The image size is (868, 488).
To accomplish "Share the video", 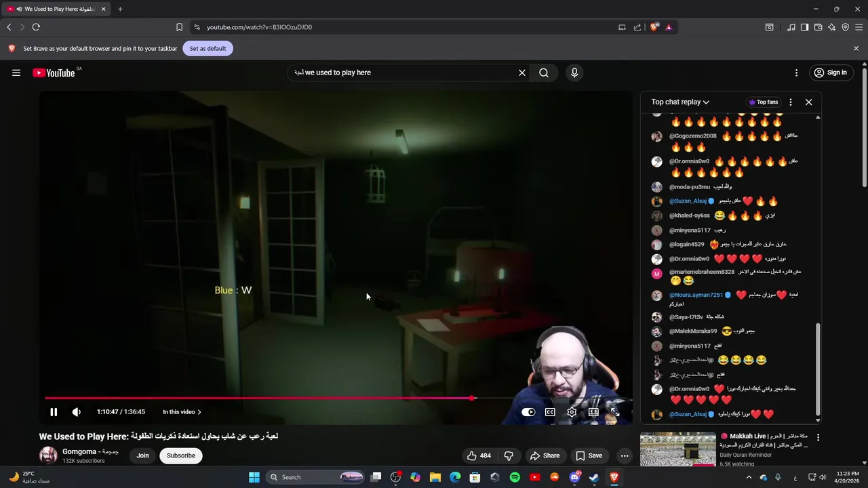I will pos(545,455).
